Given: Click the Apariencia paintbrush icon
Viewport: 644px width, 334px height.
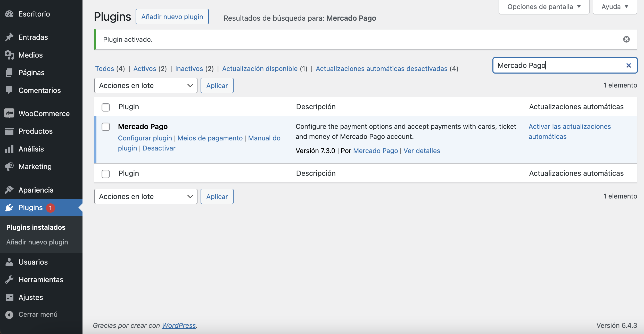Looking at the screenshot, I should click(x=9, y=190).
